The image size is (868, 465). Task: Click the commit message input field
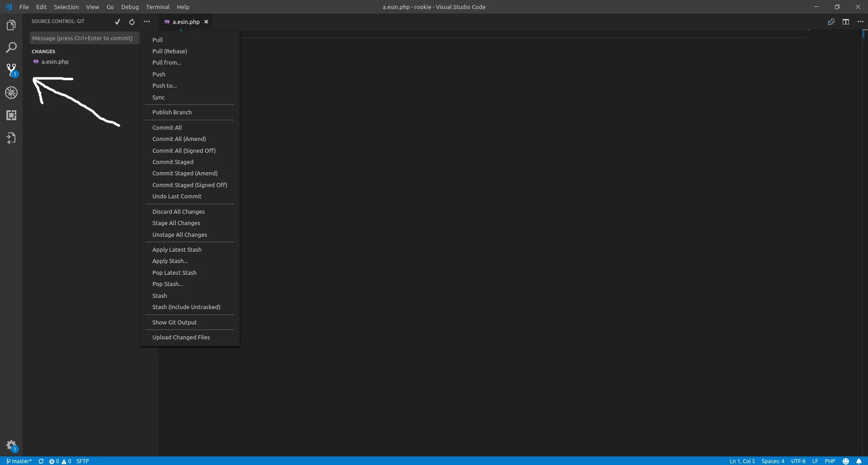click(x=83, y=38)
